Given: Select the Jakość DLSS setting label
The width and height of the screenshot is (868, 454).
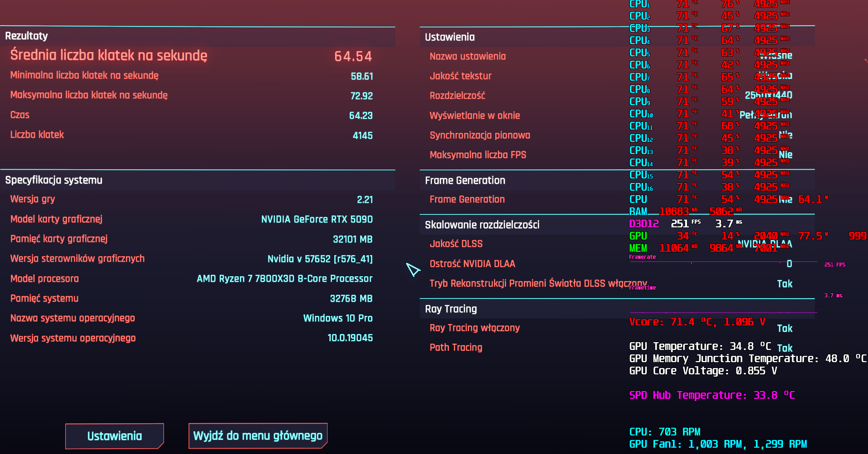Looking at the screenshot, I should [456, 244].
